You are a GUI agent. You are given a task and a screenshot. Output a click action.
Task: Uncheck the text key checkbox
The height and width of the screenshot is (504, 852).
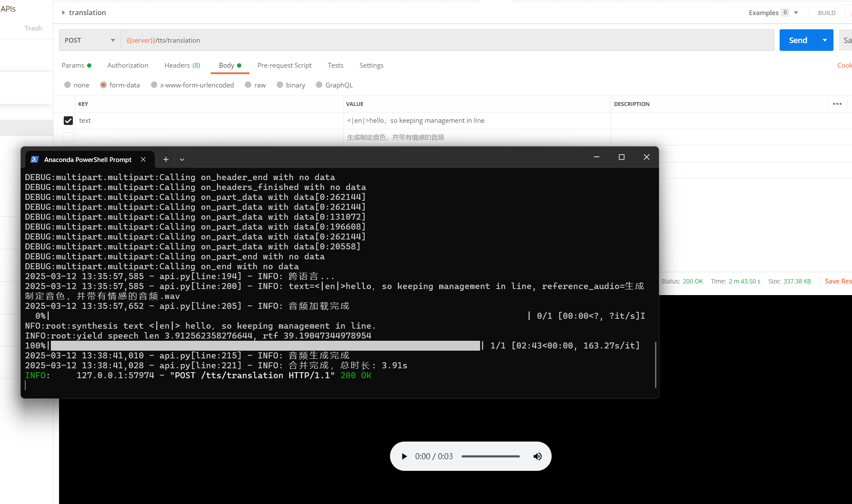[x=68, y=121]
